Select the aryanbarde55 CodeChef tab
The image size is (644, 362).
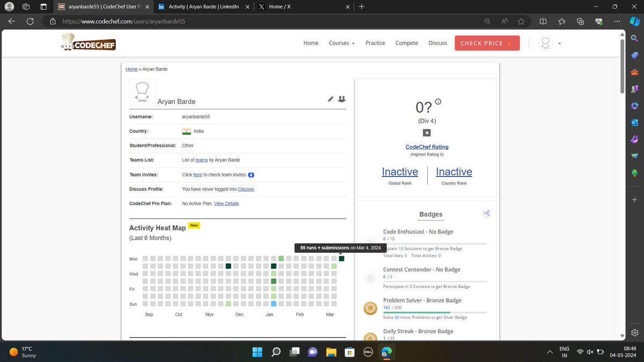[103, 7]
